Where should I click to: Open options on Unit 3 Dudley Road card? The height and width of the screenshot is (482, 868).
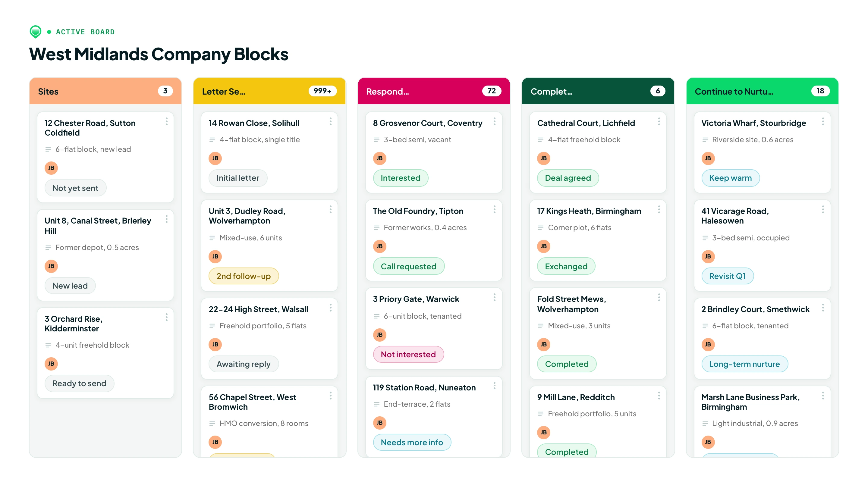click(331, 209)
